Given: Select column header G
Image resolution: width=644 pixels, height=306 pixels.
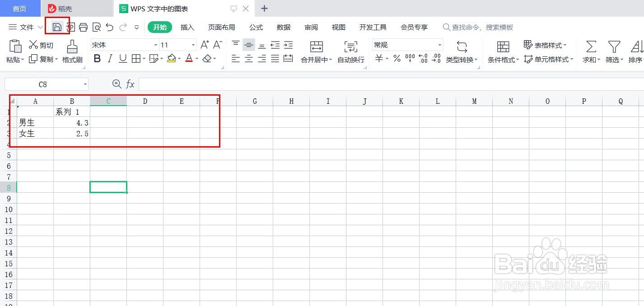Looking at the screenshot, I should (x=255, y=101).
